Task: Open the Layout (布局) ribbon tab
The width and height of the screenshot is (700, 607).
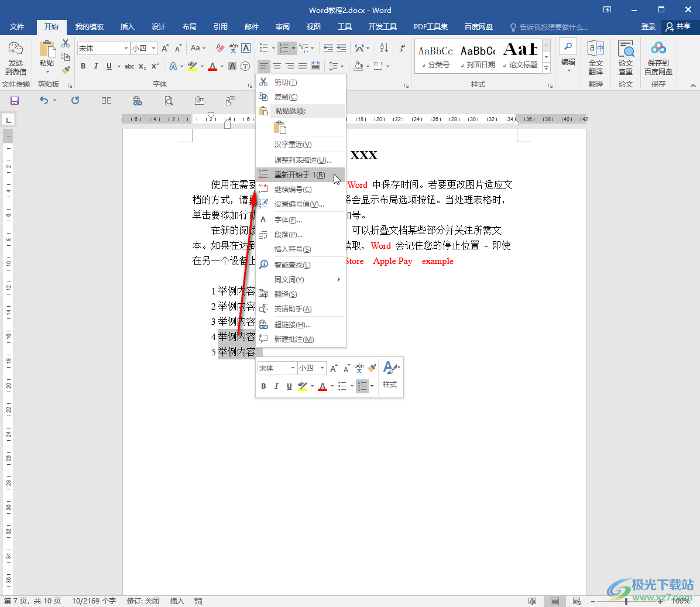Action: click(189, 27)
